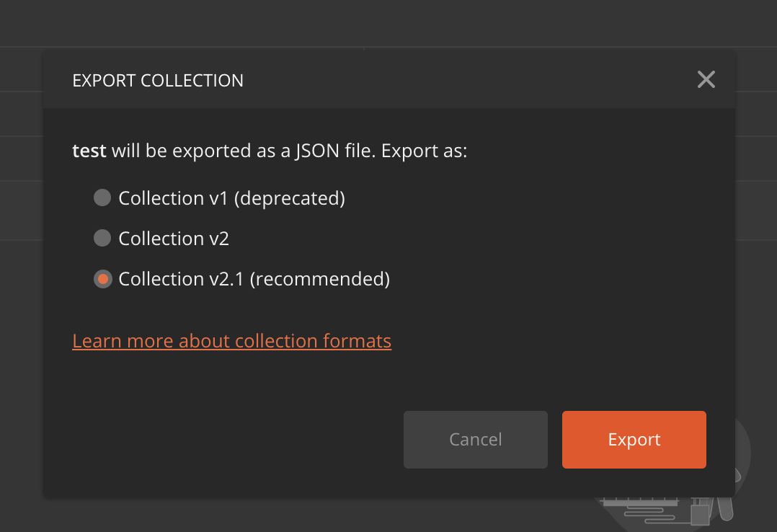Select the Collection v2.1 radio circle
This screenshot has width=777, height=532.
click(x=102, y=279)
